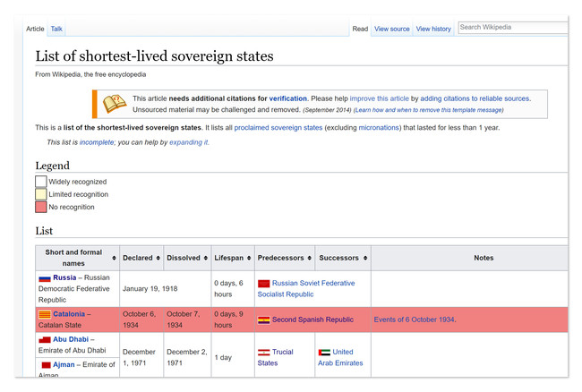Open the micronations link
Image resolution: width=582 pixels, height=392 pixels.
[x=379, y=128]
